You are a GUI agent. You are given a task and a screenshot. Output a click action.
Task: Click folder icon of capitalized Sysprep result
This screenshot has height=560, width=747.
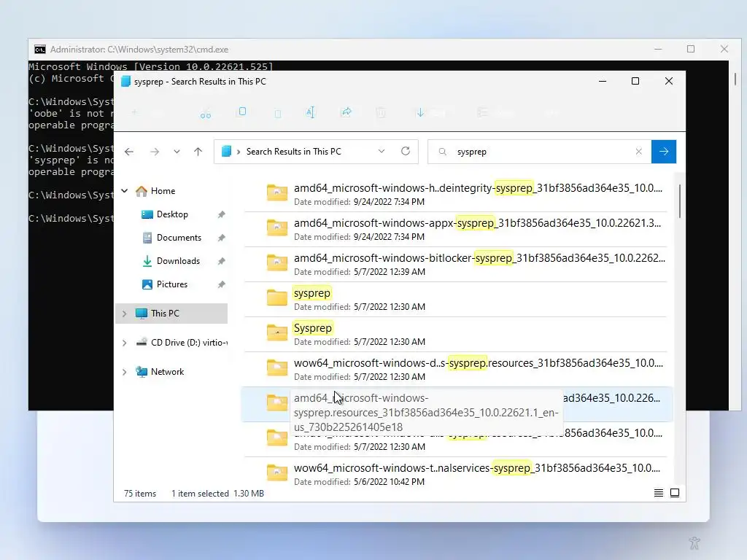(276, 332)
